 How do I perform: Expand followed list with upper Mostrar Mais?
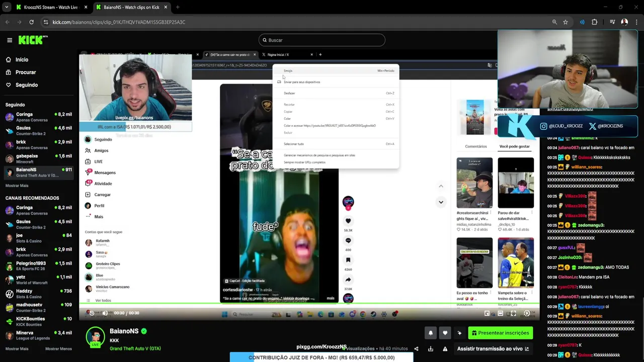(17, 186)
